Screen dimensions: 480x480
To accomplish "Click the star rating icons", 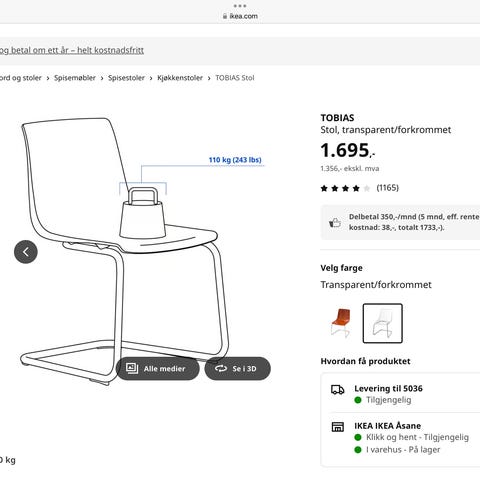I will [x=345, y=188].
